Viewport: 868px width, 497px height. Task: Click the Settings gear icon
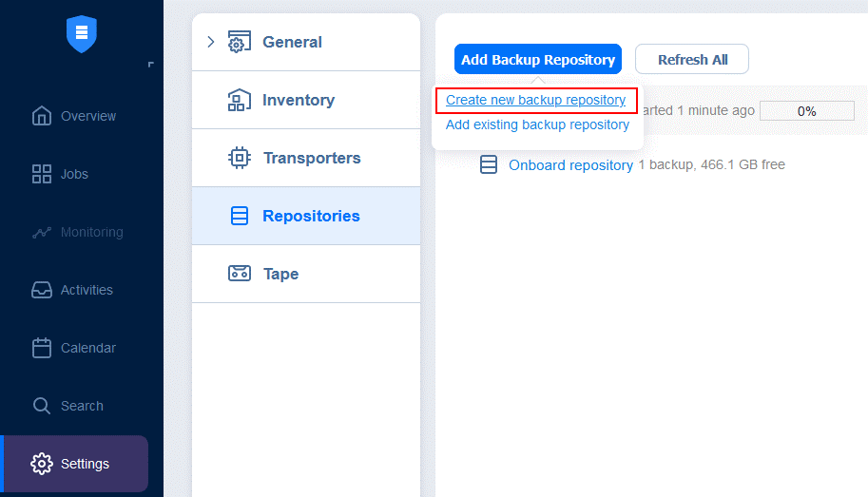coord(42,464)
